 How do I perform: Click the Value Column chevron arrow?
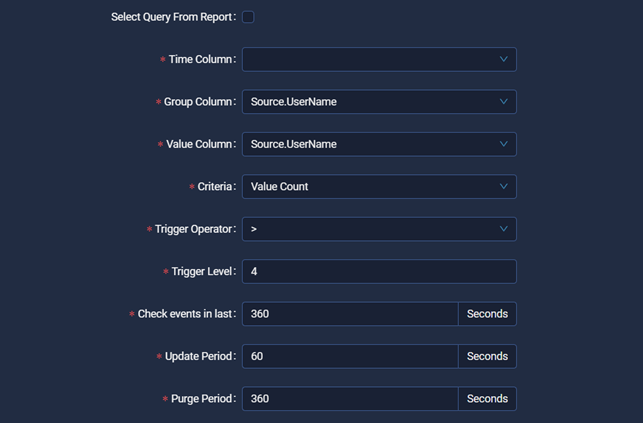504,144
